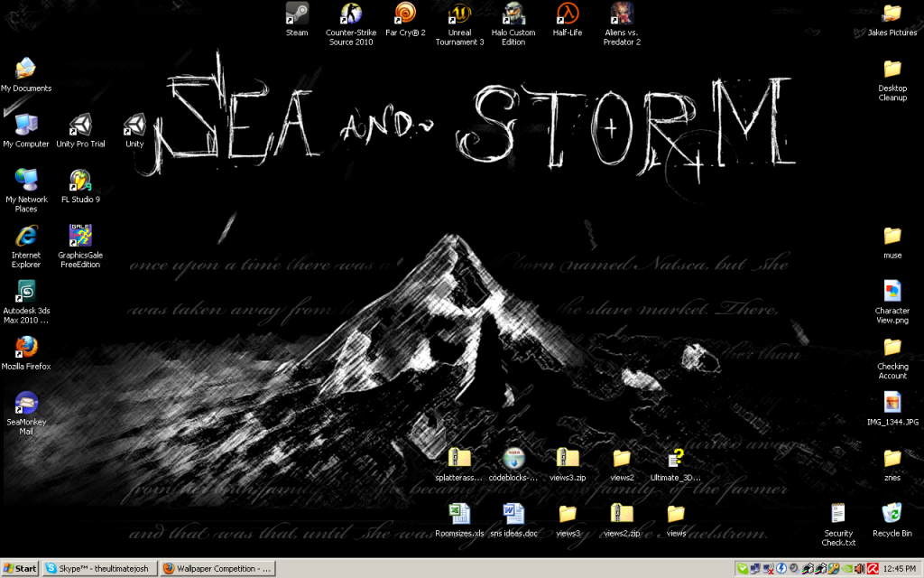Open Aliens vs. Predator 2 shortcut

coord(622,14)
